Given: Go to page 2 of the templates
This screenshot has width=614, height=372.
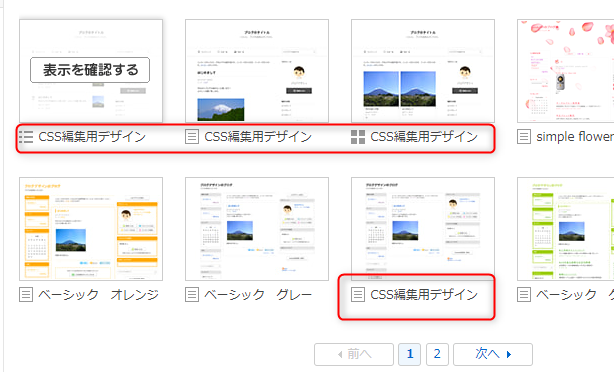Looking at the screenshot, I should 437,354.
